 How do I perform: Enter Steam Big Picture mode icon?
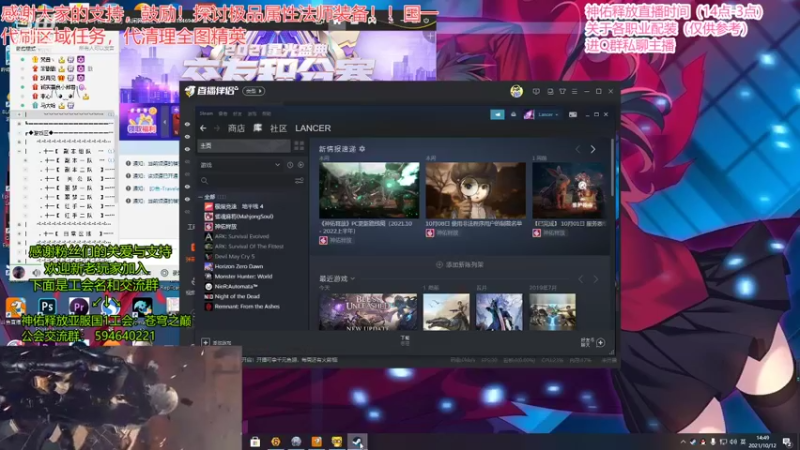point(573,114)
